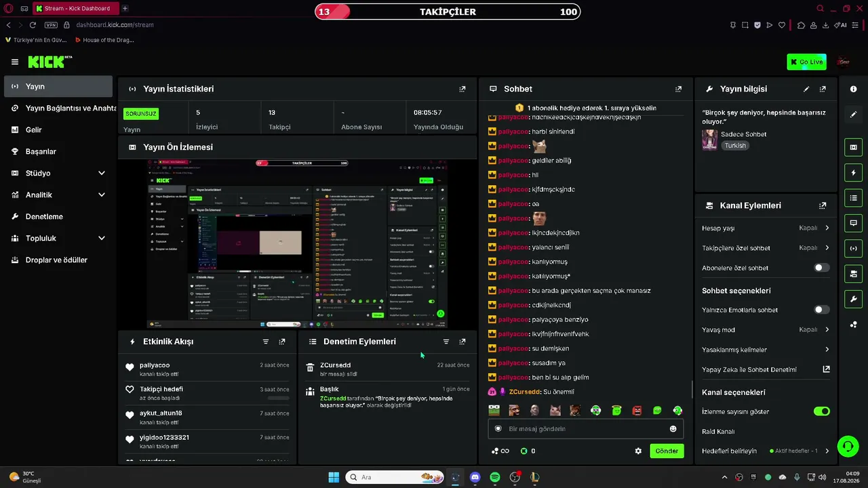The width and height of the screenshot is (868, 488).
Task: Click the stream preview thumbnail
Action: [298, 244]
